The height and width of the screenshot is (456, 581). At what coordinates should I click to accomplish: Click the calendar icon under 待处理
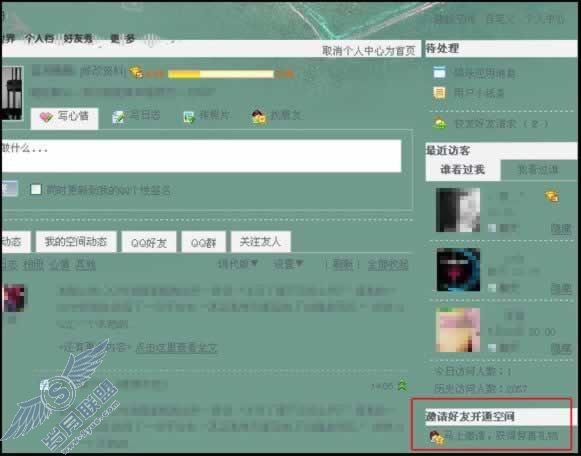pos(439,72)
